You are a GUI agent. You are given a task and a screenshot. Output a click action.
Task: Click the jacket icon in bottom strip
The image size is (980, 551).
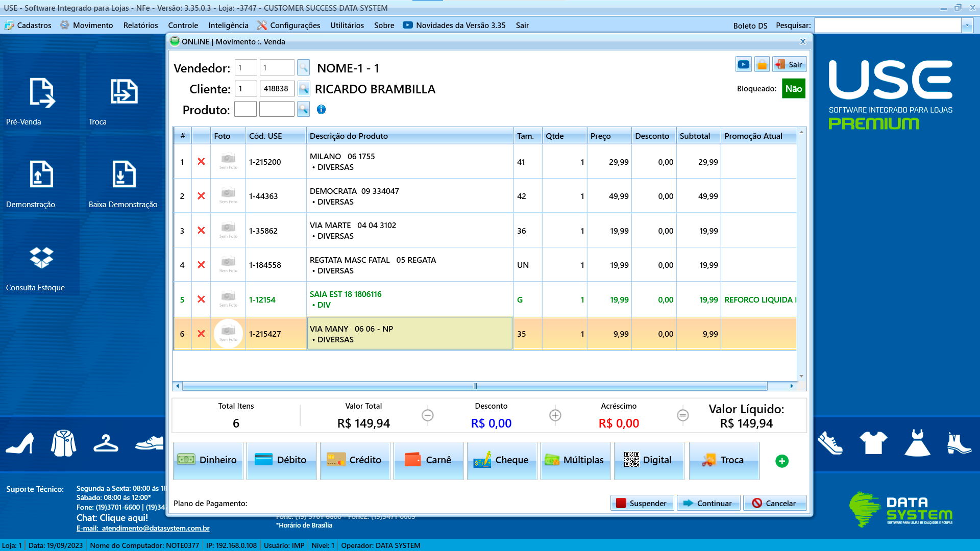pos(63,443)
